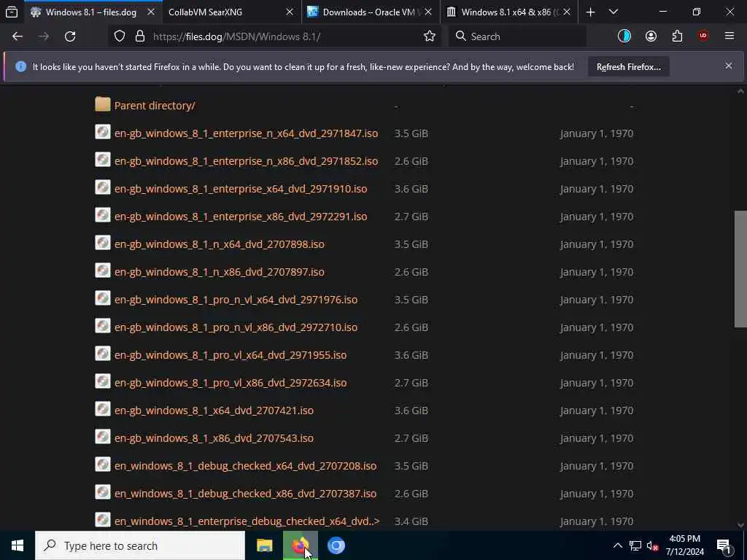The width and height of the screenshot is (747, 560).
Task: Open the Extensions puzzle icon
Action: click(x=677, y=36)
